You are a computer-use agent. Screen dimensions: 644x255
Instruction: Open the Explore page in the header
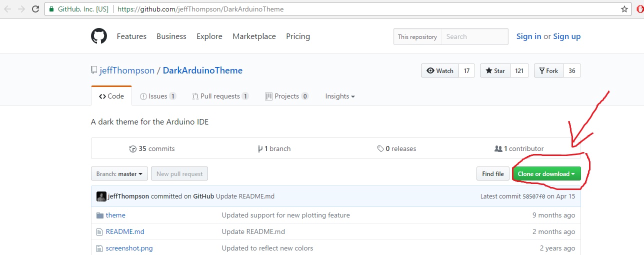(209, 36)
